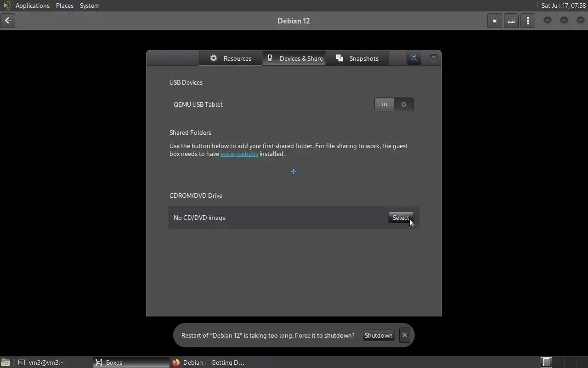The width and height of the screenshot is (588, 368).
Task: Open the keyboard shortcuts icon in header
Action: tap(511, 21)
